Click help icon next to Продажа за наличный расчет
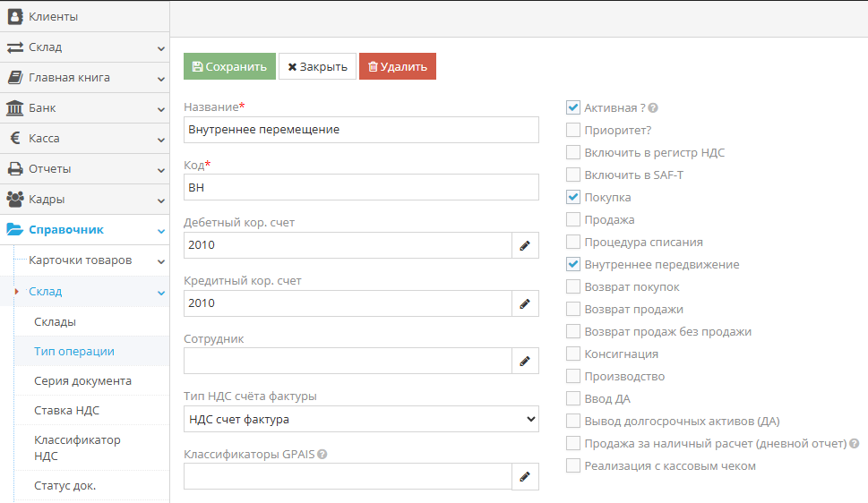 point(855,444)
